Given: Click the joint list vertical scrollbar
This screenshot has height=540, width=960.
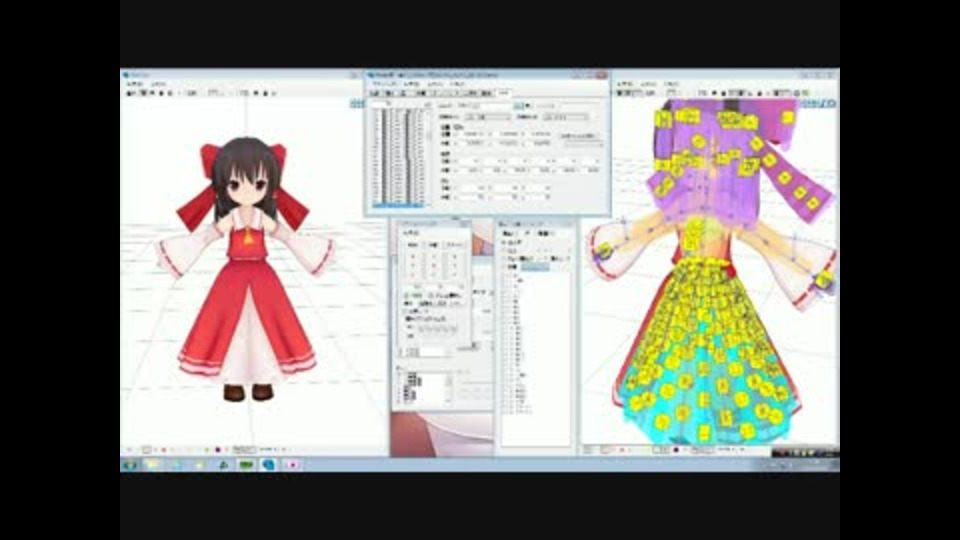Looking at the screenshot, I should coord(427,156).
